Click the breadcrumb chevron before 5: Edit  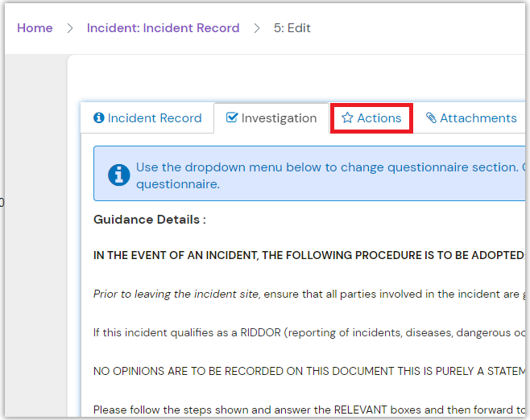(257, 28)
